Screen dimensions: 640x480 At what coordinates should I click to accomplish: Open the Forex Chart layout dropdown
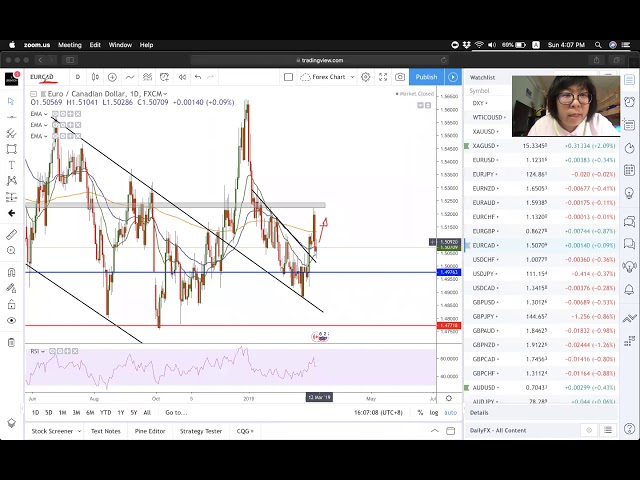click(330, 77)
